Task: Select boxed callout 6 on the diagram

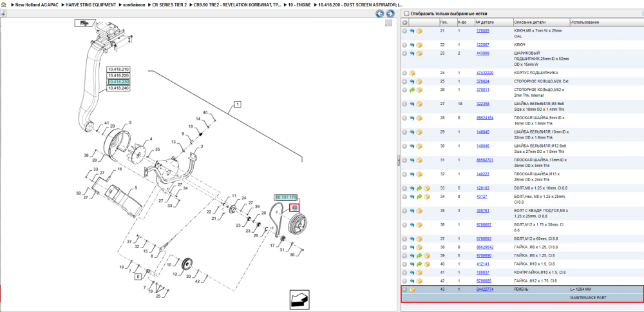Action: point(138,276)
